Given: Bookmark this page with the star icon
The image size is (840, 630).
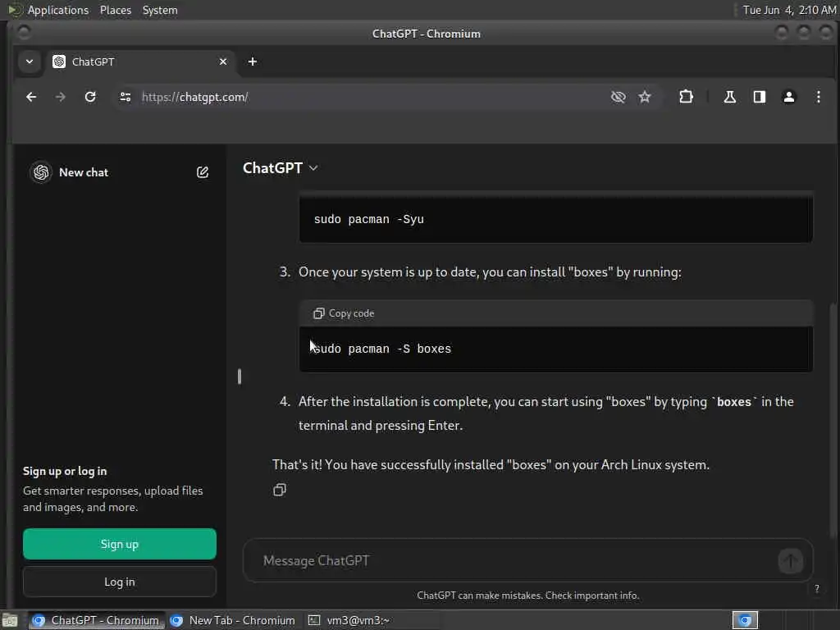Looking at the screenshot, I should click(x=645, y=97).
